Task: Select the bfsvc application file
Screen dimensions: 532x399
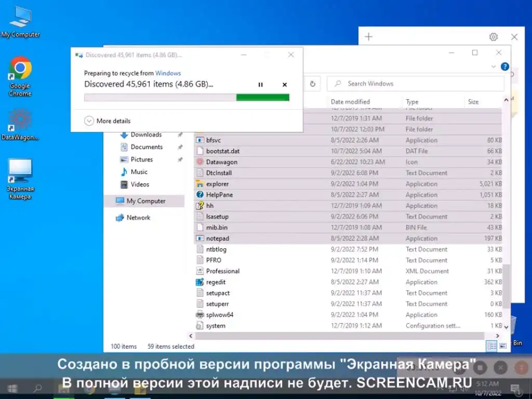Action: [348, 140]
